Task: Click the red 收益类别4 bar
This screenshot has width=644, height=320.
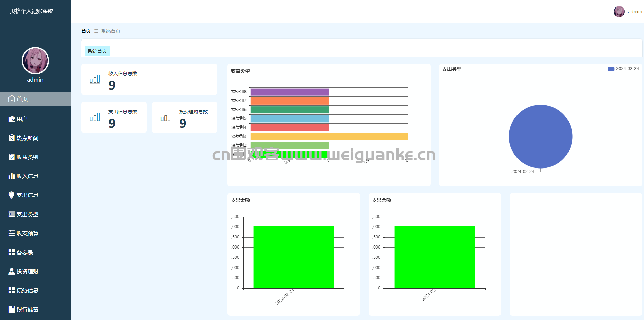Action: click(290, 128)
